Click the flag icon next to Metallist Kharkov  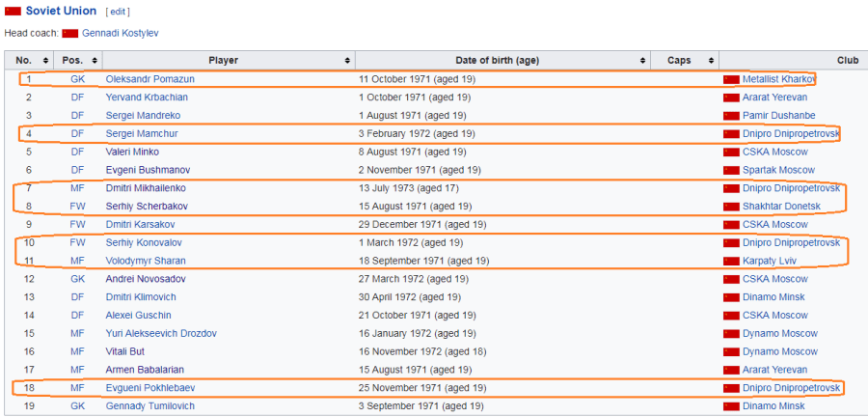[x=731, y=79]
